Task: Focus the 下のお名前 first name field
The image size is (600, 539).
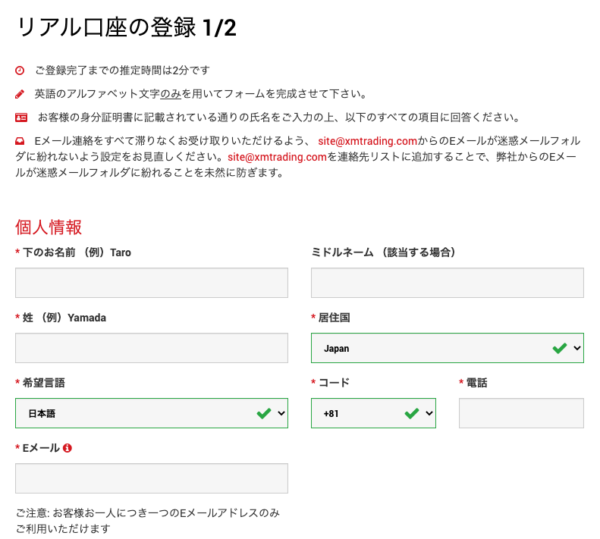Action: click(152, 283)
